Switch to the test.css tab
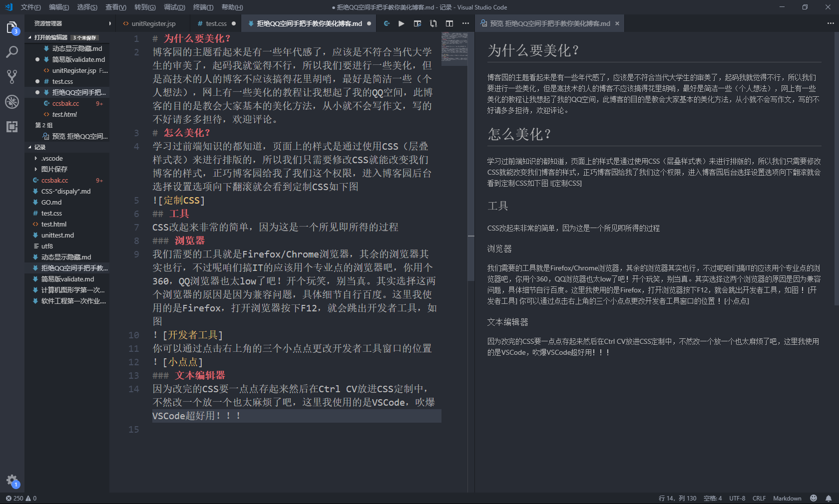The width and height of the screenshot is (839, 504). 216,23
